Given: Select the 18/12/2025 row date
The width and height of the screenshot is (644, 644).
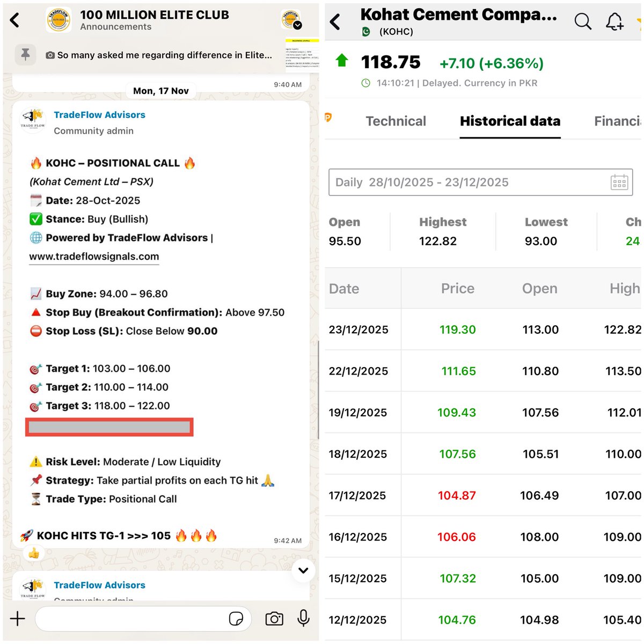Looking at the screenshot, I should click(x=358, y=454).
